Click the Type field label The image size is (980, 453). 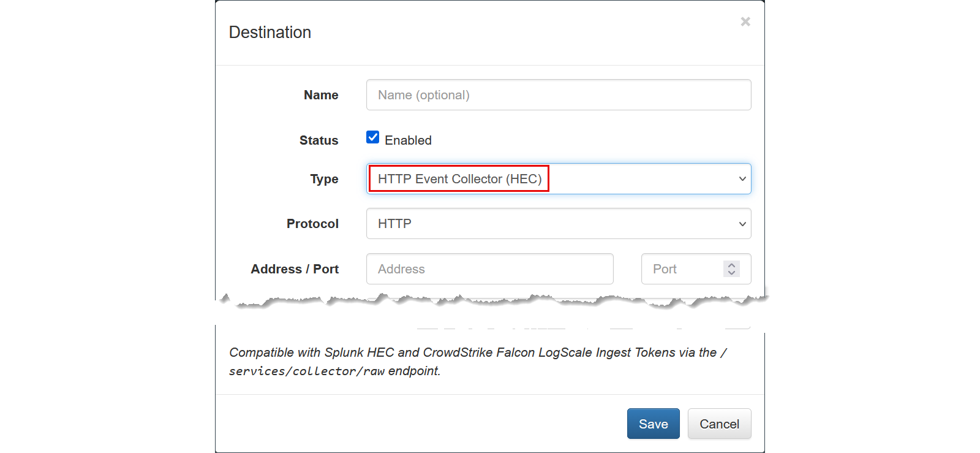324,179
